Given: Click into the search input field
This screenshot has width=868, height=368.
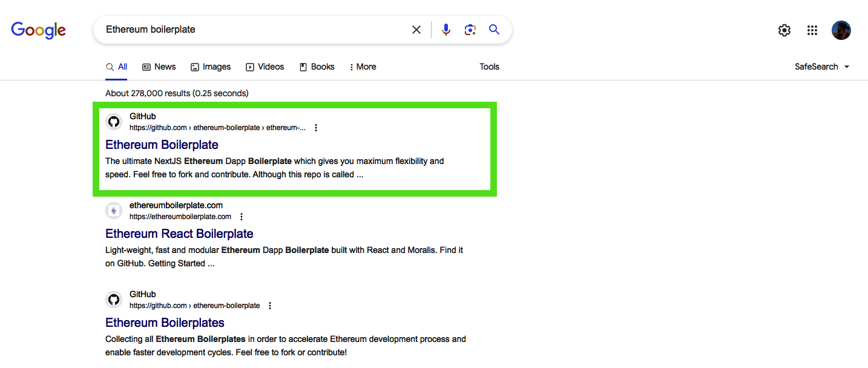Looking at the screenshot, I should (x=254, y=30).
